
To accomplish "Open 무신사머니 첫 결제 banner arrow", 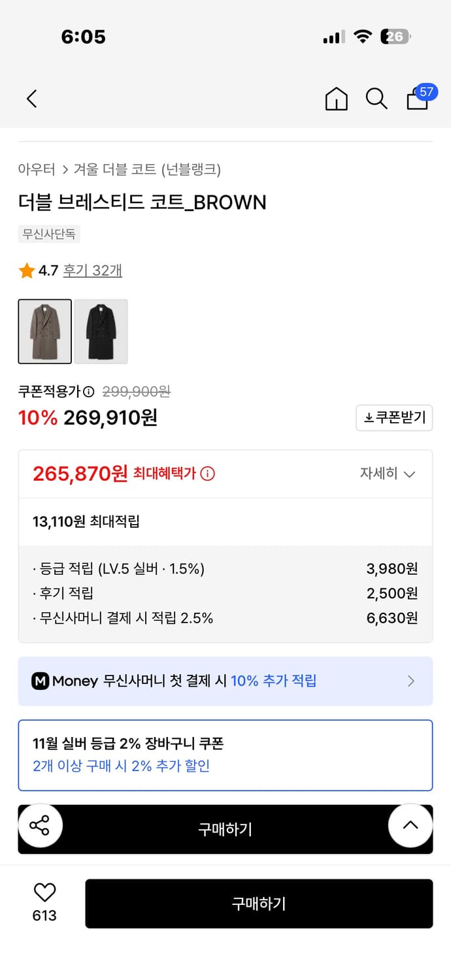I will [411, 681].
